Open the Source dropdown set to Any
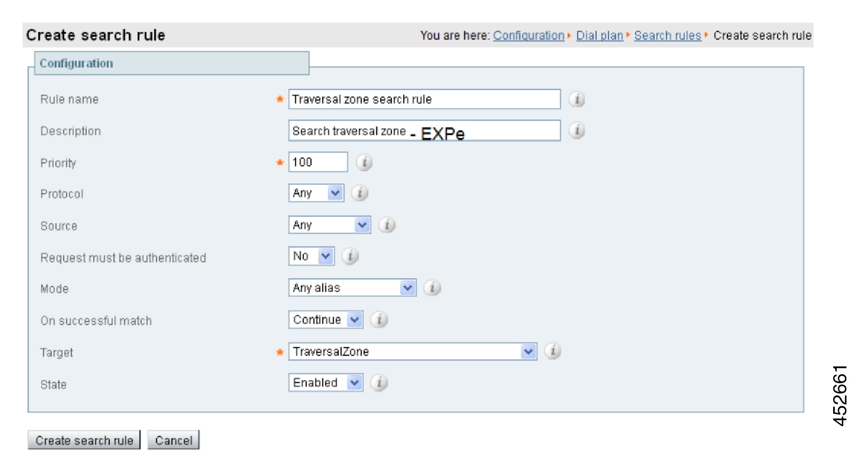This screenshot has height=475, width=868. (x=329, y=225)
